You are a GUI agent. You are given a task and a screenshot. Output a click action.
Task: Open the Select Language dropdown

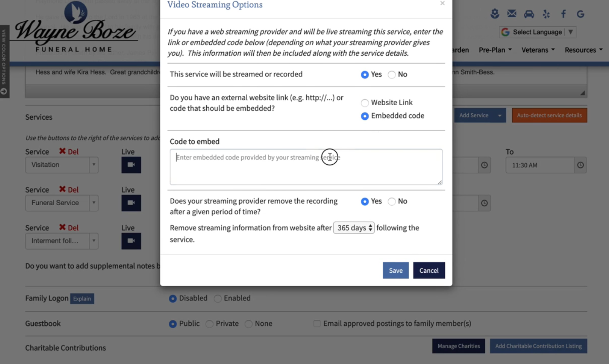point(537,32)
